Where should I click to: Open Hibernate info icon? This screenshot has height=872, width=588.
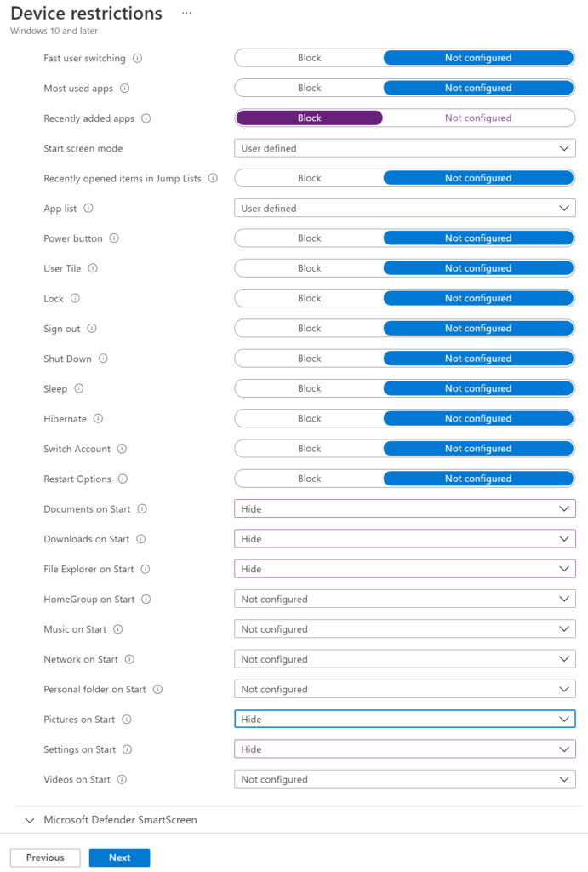tap(99, 418)
